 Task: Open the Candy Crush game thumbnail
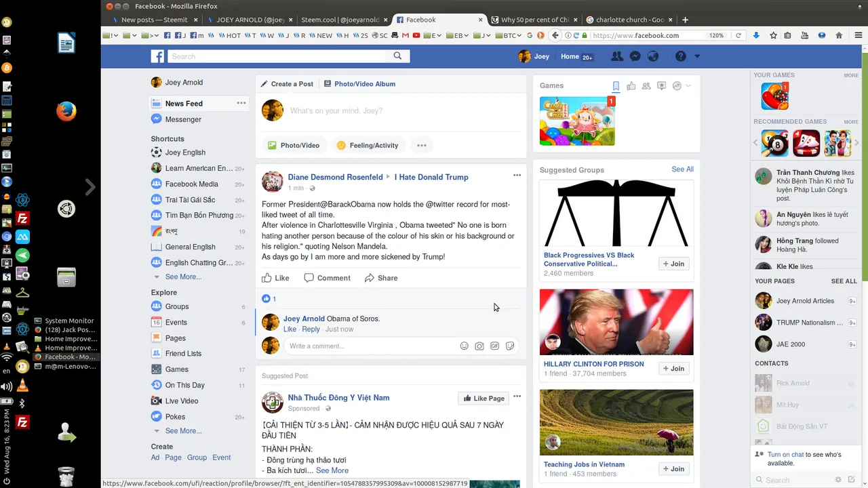pos(577,121)
